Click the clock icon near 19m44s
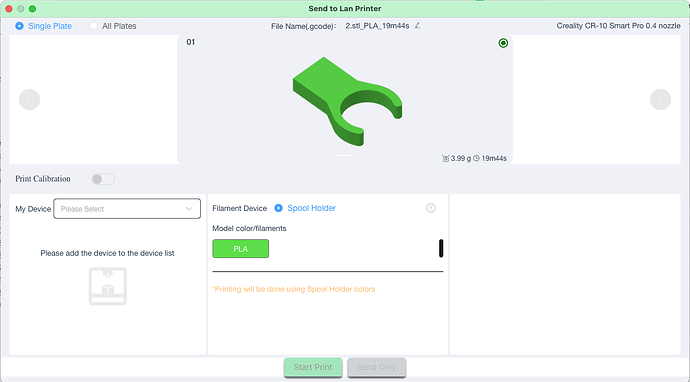Image resolution: width=690 pixels, height=382 pixels. (x=476, y=158)
